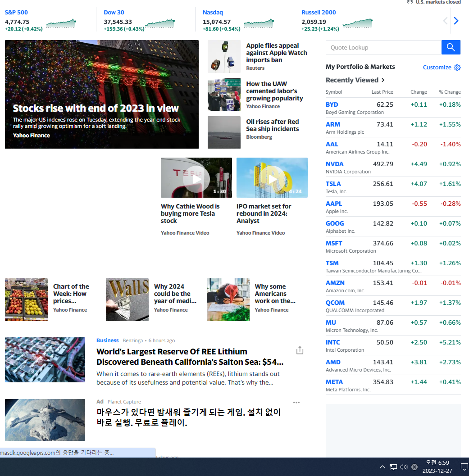Open the QCOM ticker symbol
The width and height of the screenshot is (469, 476).
[x=335, y=303]
